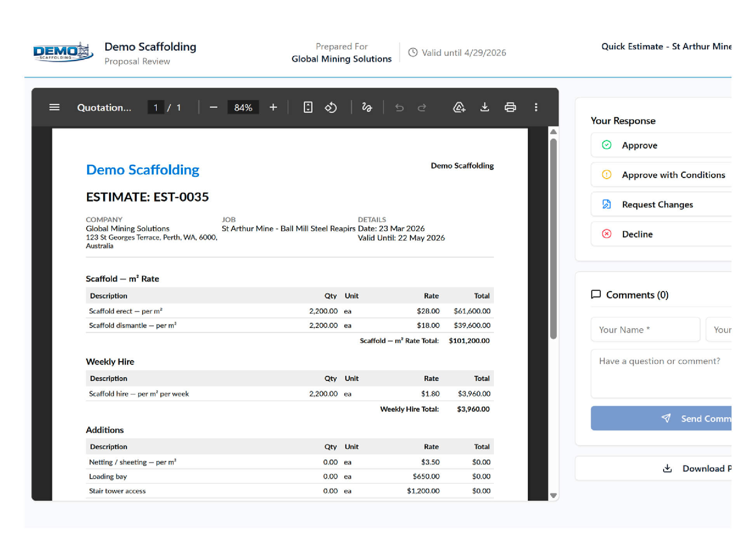Click the question or comment text box

click(660, 373)
